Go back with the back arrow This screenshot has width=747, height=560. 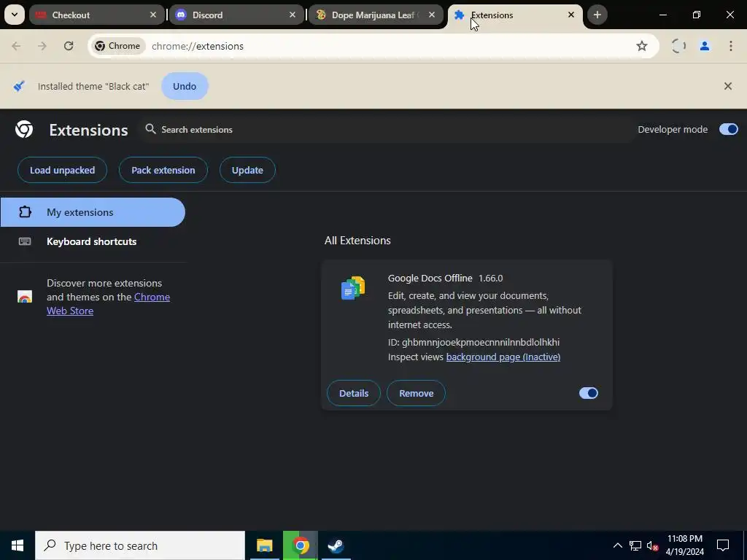pos(16,46)
